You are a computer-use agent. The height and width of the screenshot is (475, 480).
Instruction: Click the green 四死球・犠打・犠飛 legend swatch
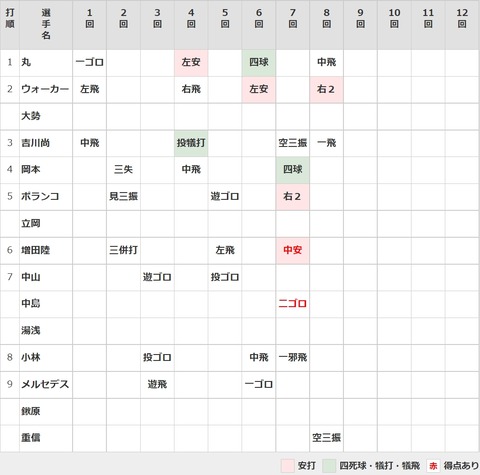point(329,465)
